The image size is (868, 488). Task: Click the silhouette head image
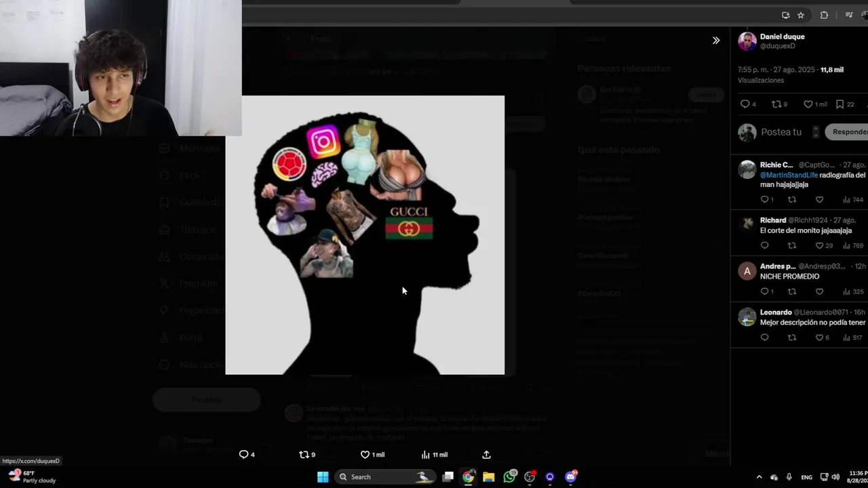click(365, 235)
